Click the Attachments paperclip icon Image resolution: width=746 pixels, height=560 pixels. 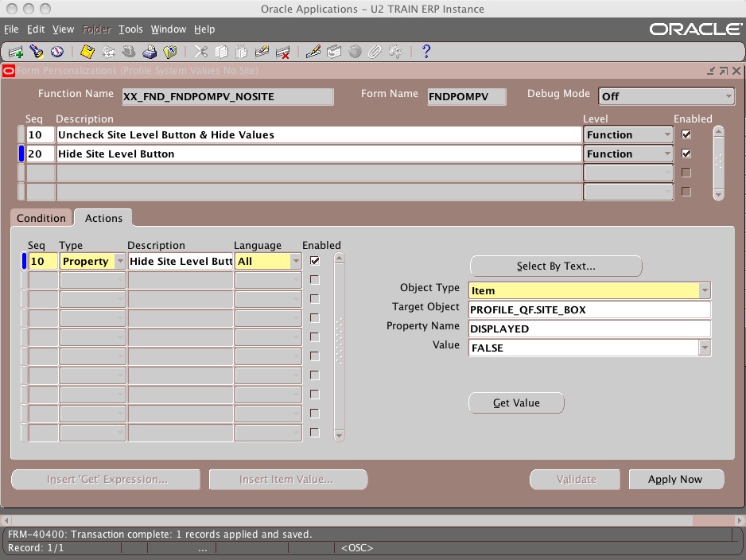click(x=375, y=52)
